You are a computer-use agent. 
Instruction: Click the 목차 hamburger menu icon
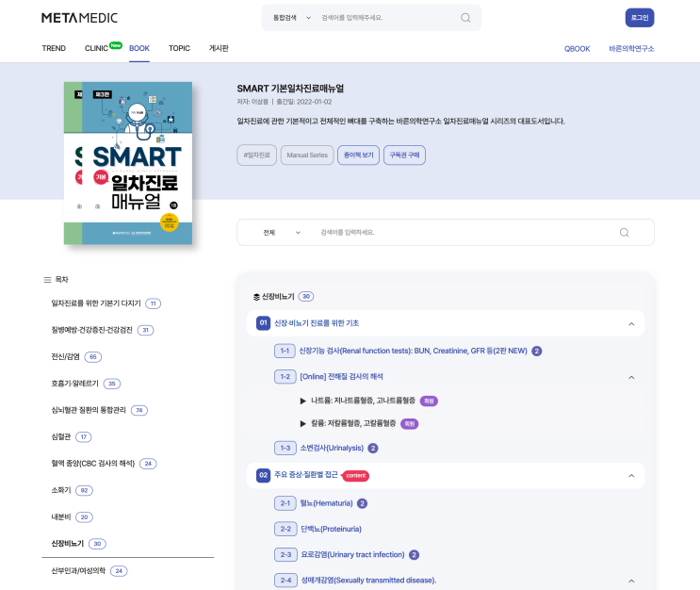(x=47, y=280)
